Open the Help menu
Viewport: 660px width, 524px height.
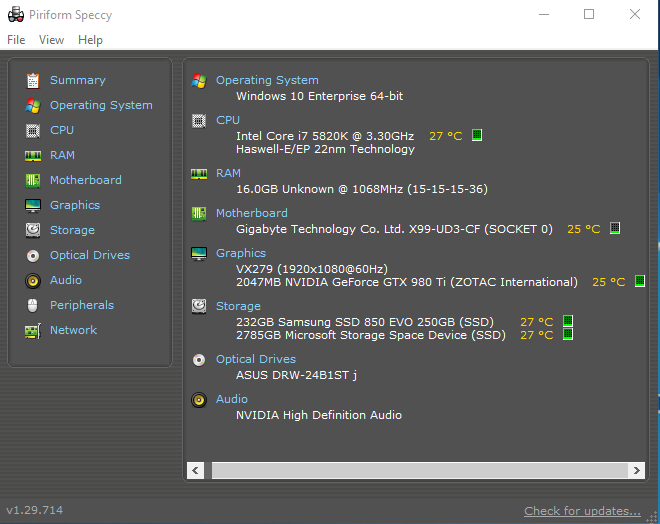coord(90,40)
